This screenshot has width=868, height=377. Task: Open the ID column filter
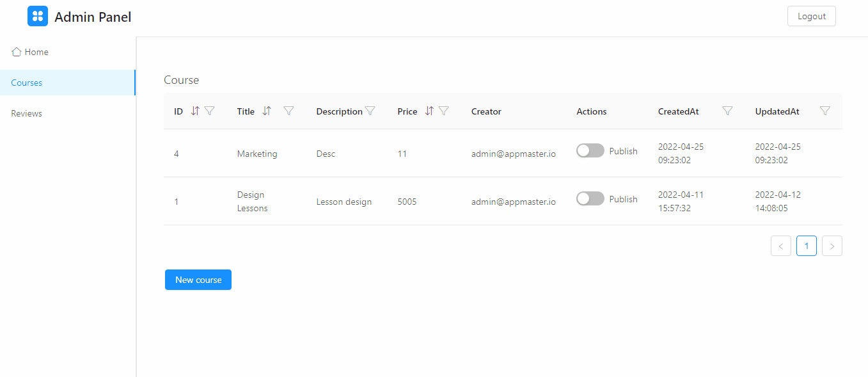tap(209, 111)
